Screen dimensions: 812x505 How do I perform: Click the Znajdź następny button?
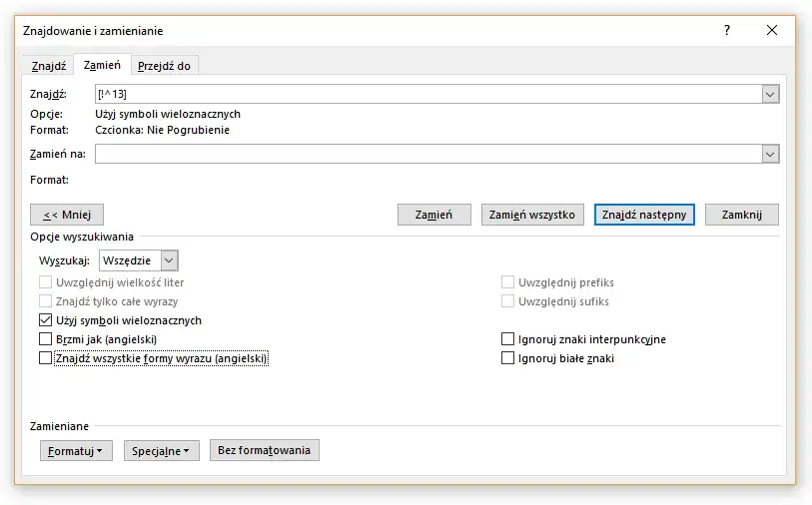click(x=644, y=215)
